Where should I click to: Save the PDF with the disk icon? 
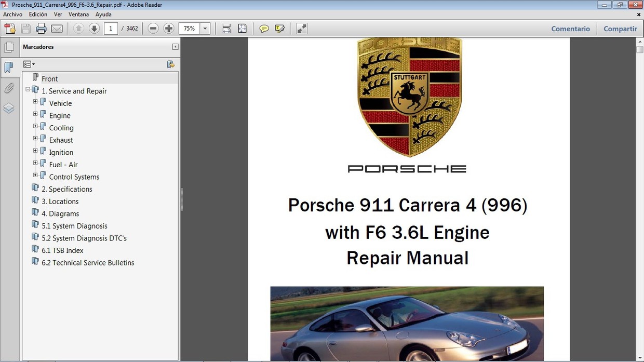(x=25, y=29)
